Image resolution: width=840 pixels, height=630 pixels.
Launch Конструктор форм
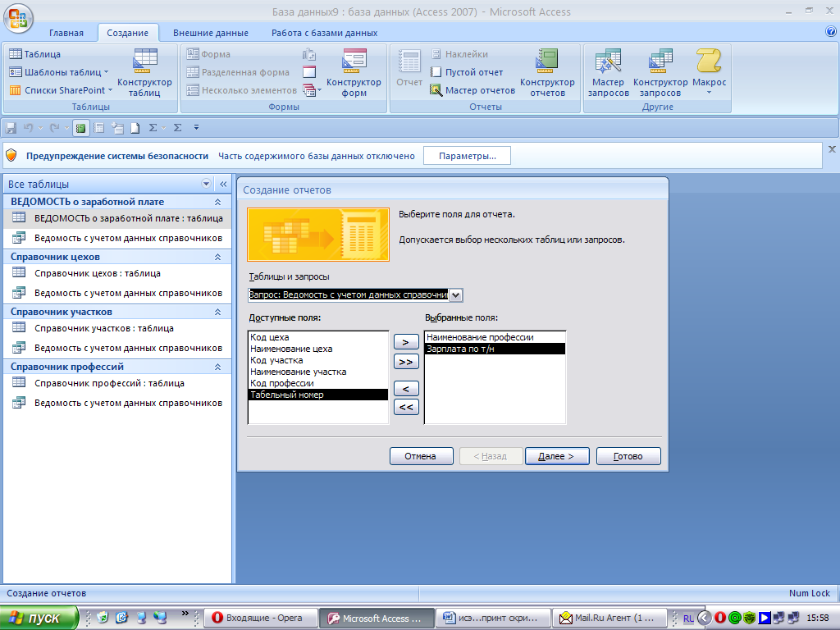(354, 72)
